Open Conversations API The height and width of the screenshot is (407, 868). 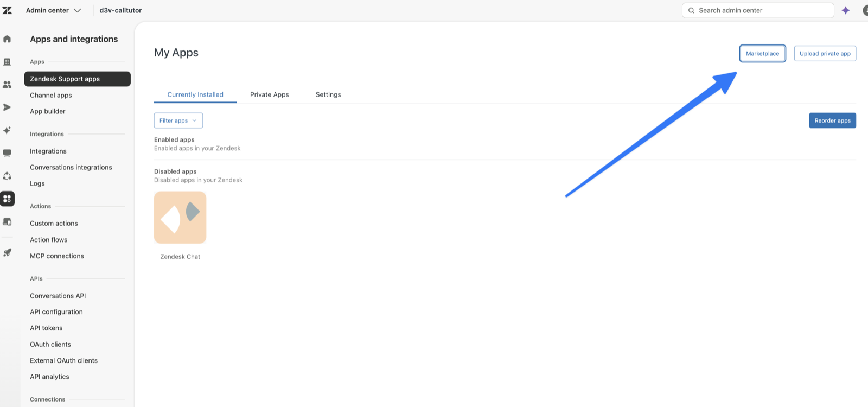click(x=58, y=296)
